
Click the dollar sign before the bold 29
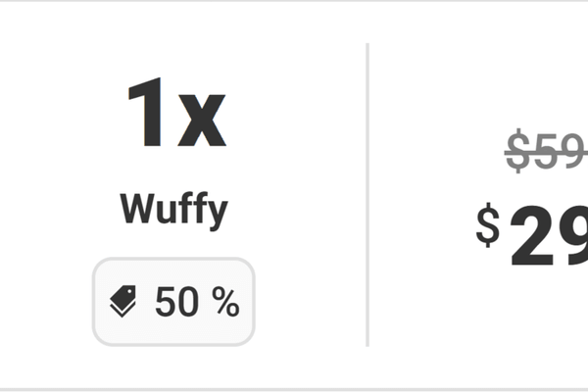pos(488,227)
